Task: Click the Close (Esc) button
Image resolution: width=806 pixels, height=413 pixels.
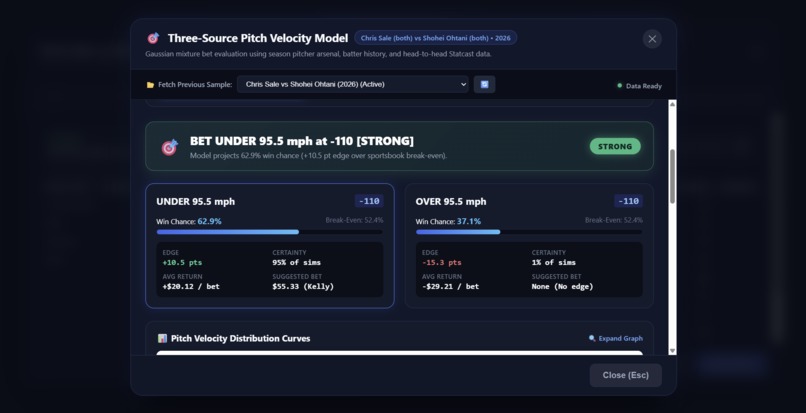Action: coord(626,375)
